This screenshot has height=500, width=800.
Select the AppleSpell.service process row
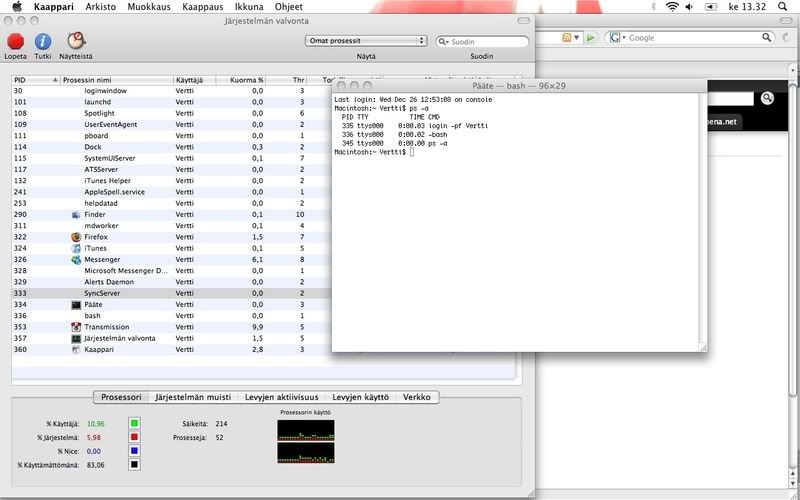pos(171,192)
